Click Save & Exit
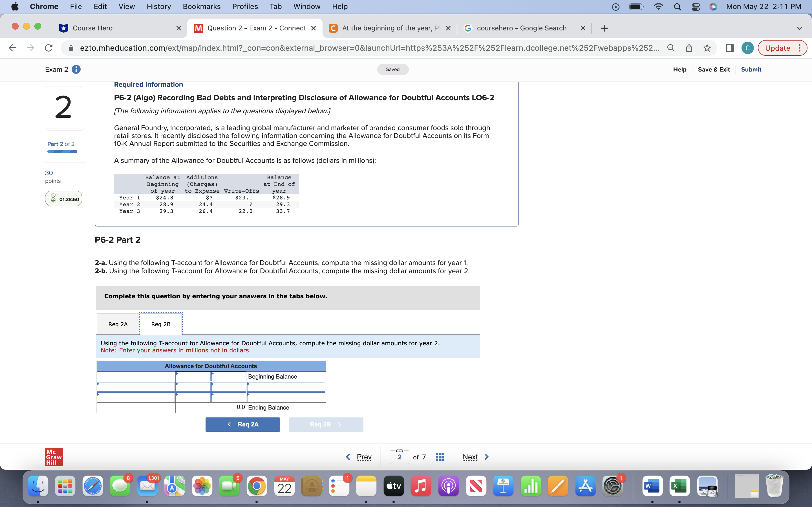Viewport: 812px width, 507px height. tap(714, 69)
